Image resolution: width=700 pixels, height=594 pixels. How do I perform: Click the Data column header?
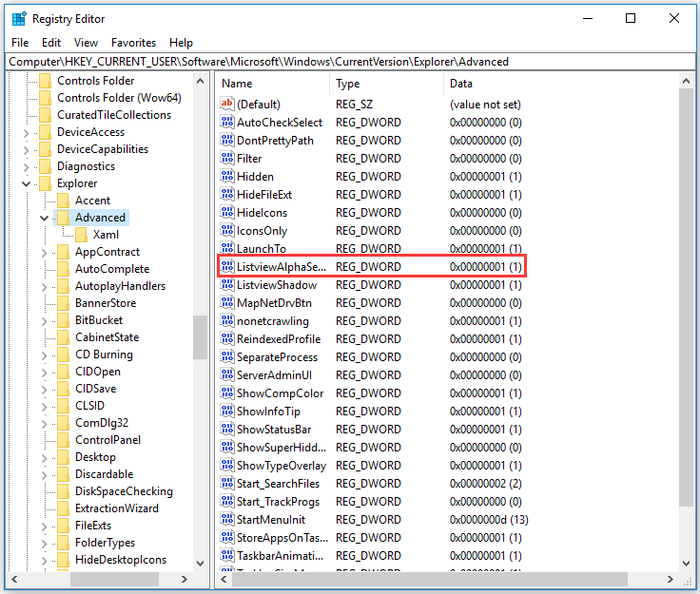(x=561, y=84)
